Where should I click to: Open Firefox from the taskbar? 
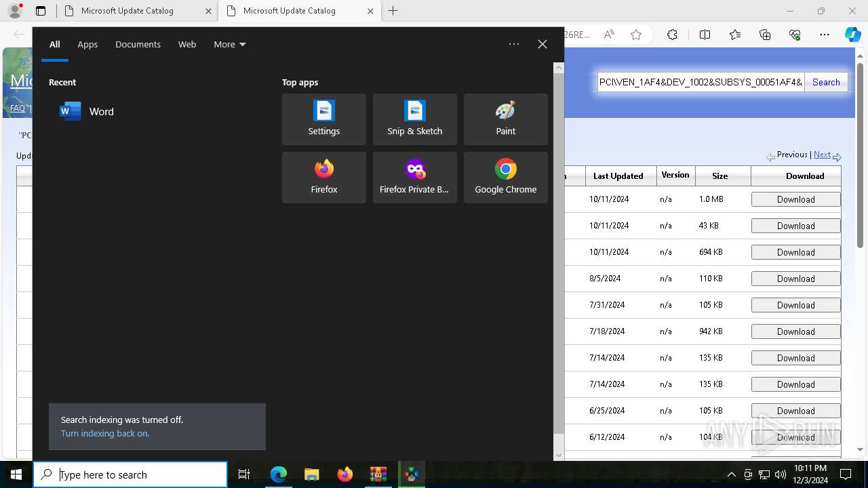344,474
